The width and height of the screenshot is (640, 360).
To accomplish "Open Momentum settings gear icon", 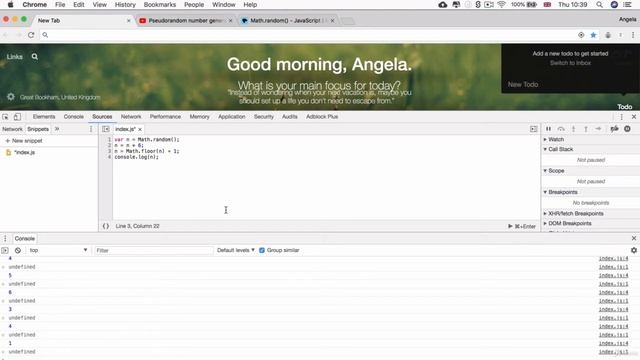I will (x=11, y=97).
